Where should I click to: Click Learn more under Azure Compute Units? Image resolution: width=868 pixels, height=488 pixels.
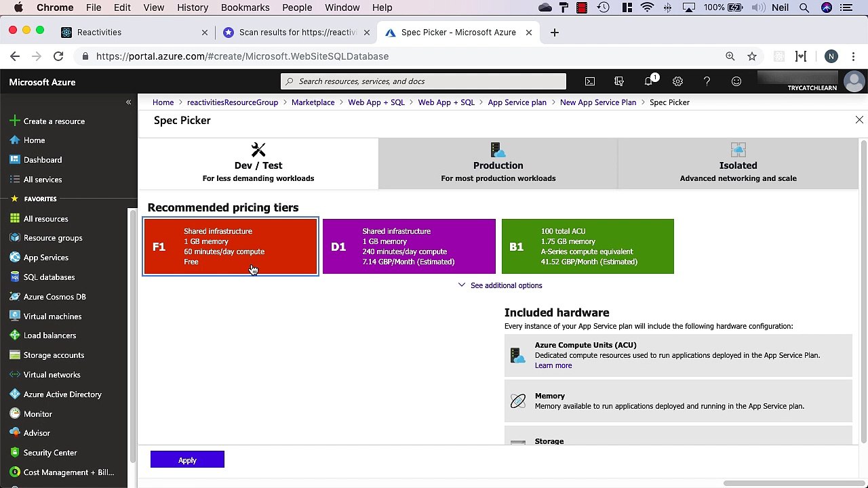[553, 366]
